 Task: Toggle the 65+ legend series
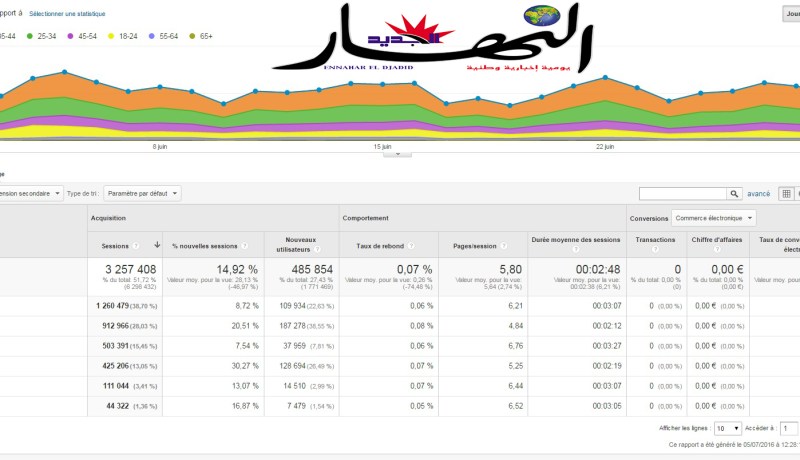click(201, 36)
